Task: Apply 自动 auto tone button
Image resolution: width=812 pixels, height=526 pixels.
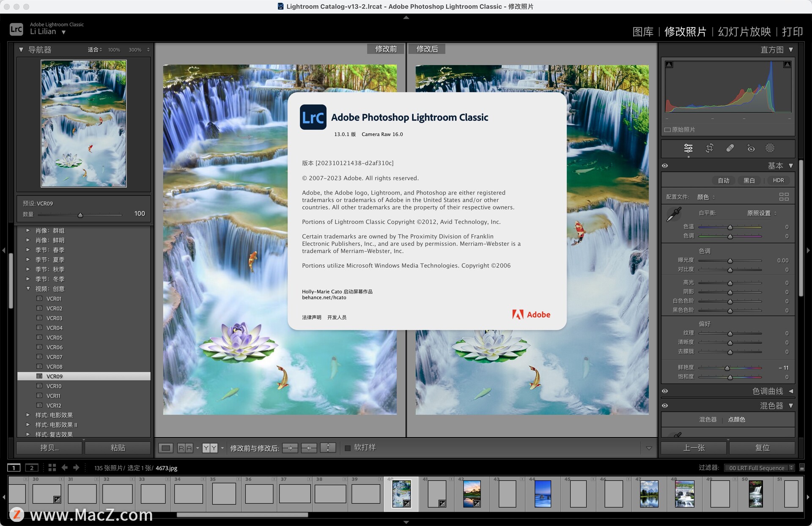Action: pos(724,181)
